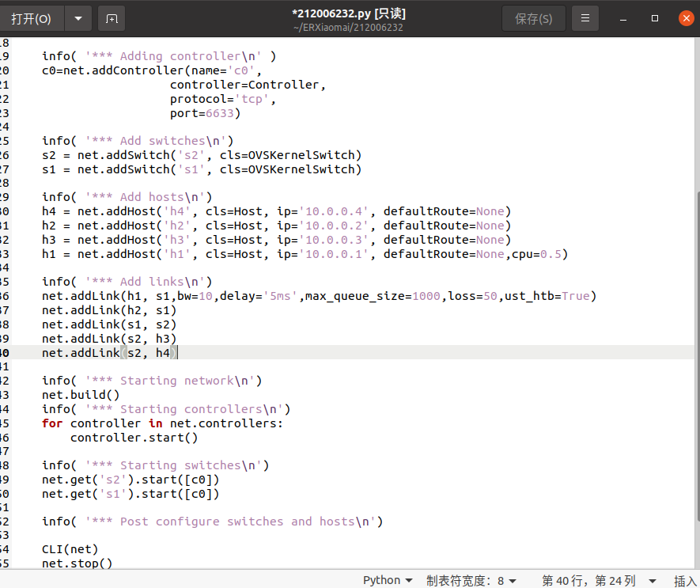
Task: Click the 'for controller in net.controllers' line
Action: coord(162,423)
